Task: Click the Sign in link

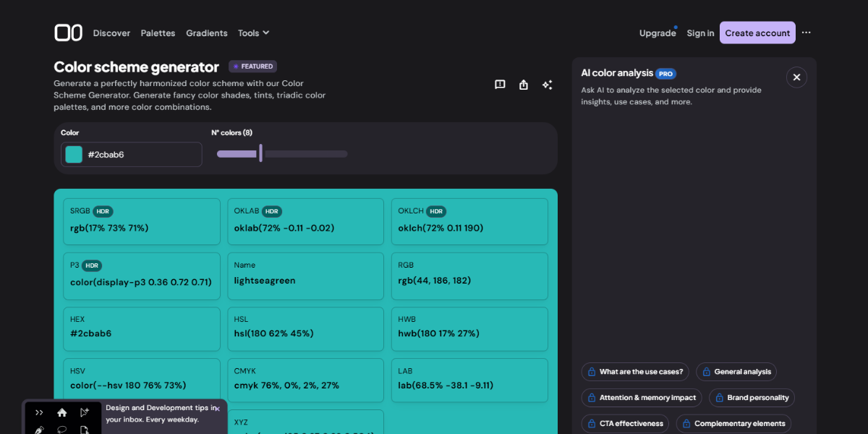Action: 700,33
